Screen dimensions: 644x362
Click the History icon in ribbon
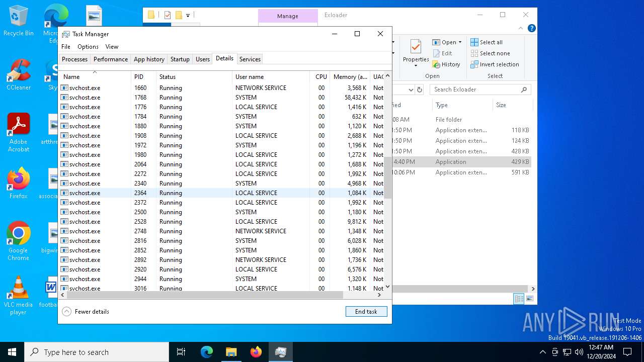tap(446, 64)
